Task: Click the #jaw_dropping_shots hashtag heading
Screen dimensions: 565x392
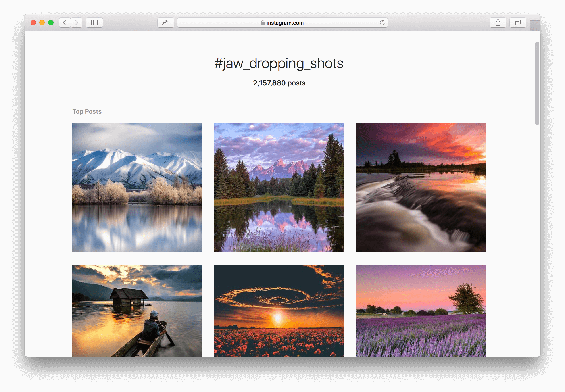Action: pyautogui.click(x=279, y=63)
